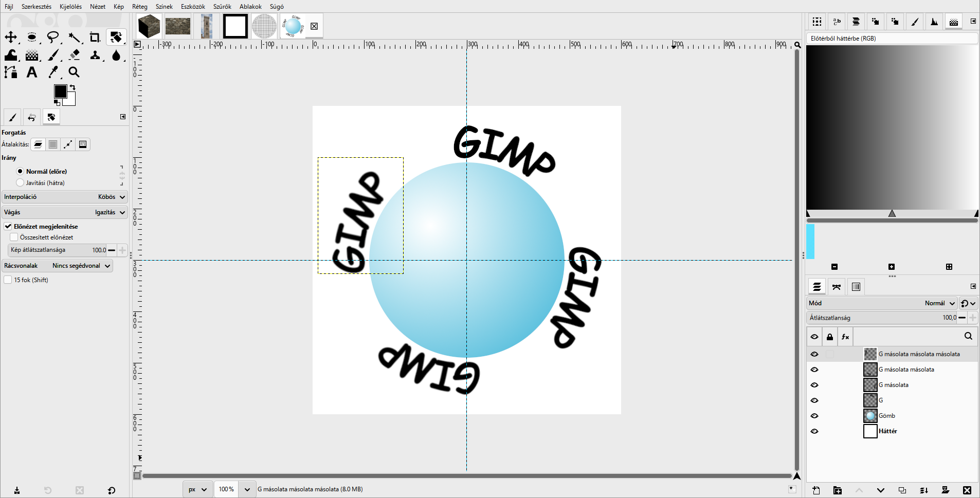The image size is (980, 498).
Task: Enable Összesített előnézet checkbox
Action: click(14, 237)
